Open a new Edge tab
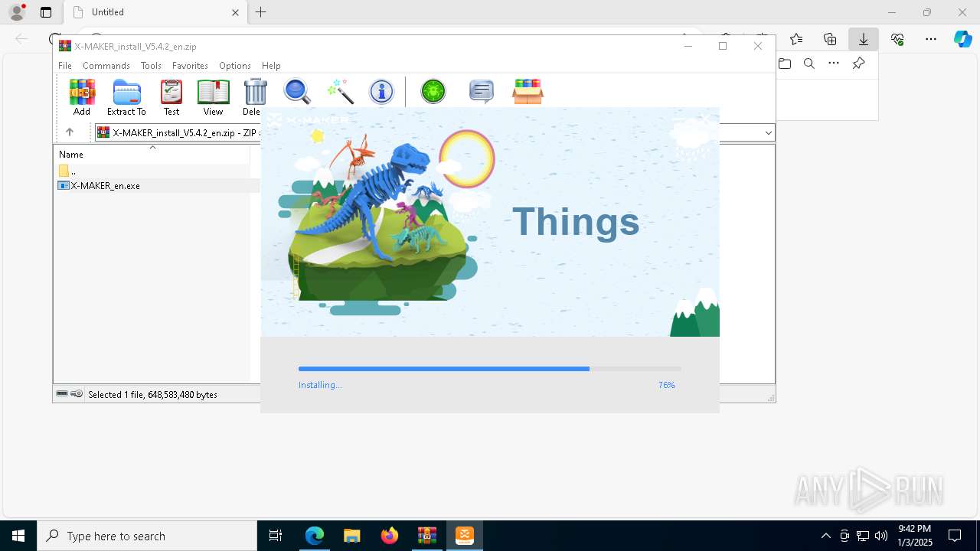 (261, 12)
